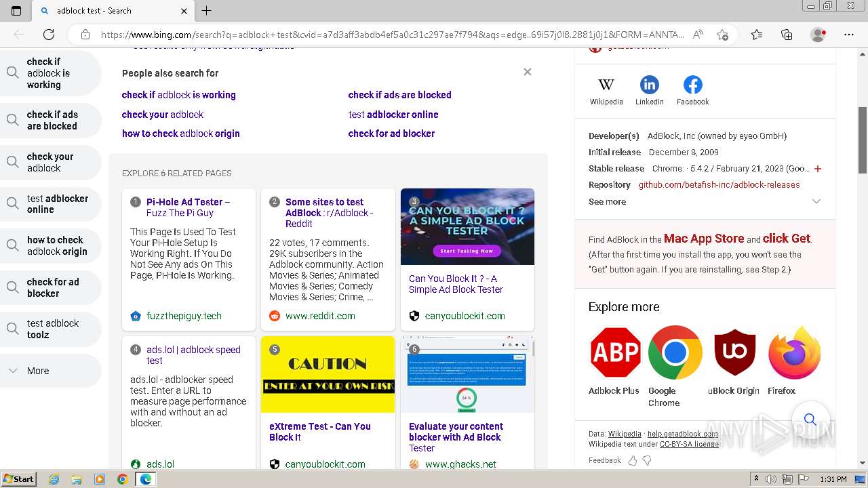Search 'check if ads are blocked' sidebar suggestion

coord(51,120)
